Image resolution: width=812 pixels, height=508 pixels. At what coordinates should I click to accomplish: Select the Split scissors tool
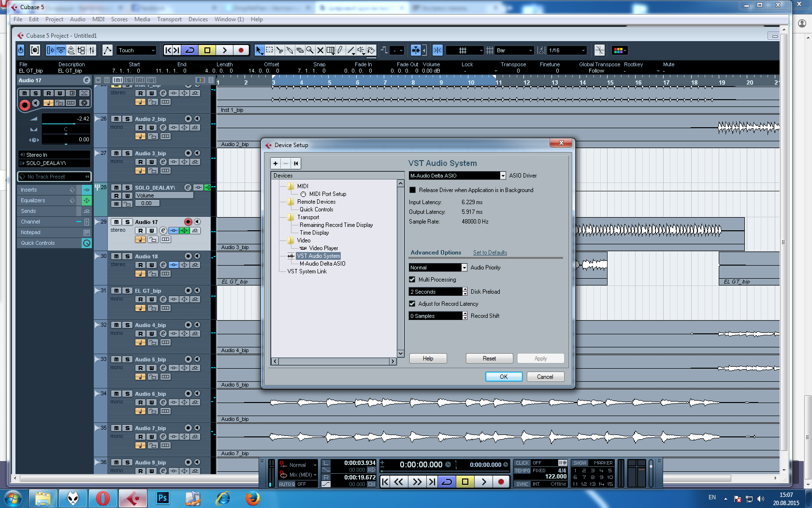pyautogui.click(x=279, y=50)
